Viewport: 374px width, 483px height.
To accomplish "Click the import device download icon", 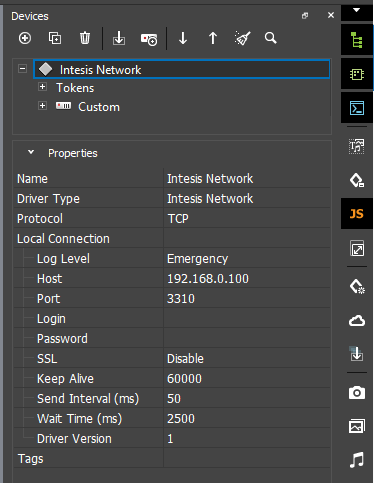I will 119,38.
